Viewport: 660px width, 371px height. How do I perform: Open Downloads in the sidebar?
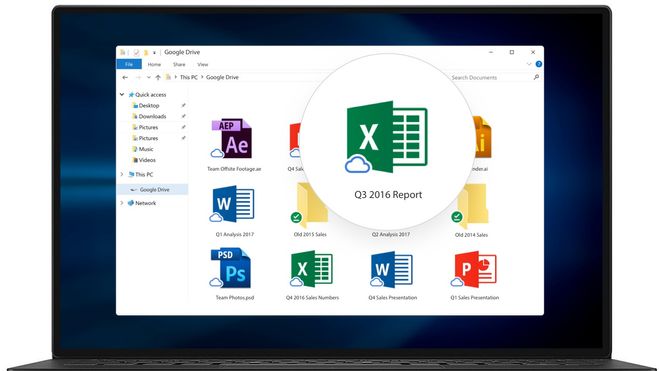pos(149,116)
